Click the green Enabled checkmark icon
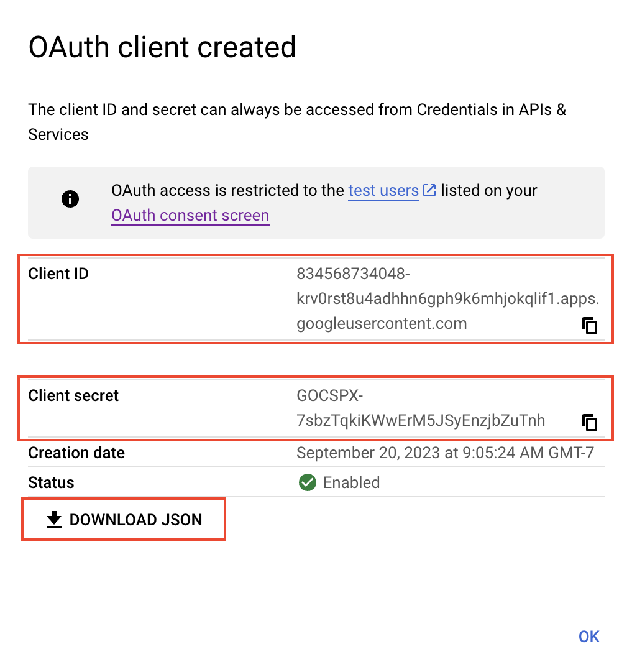Image resolution: width=632 pixels, height=672 pixels. click(x=307, y=482)
